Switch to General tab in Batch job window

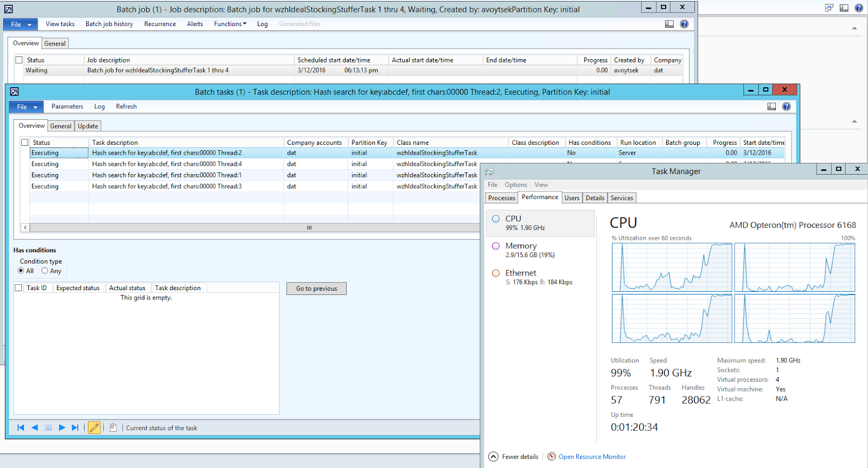[55, 43]
